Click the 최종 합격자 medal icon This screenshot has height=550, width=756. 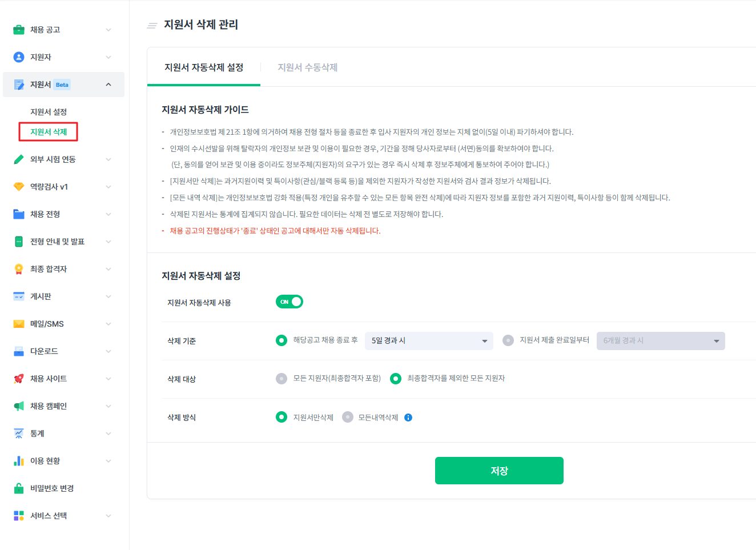coord(19,269)
